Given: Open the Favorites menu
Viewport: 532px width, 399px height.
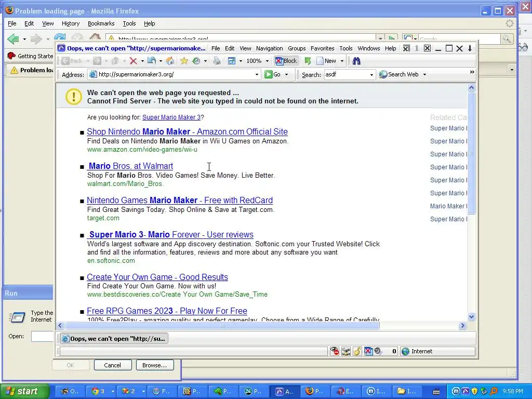Looking at the screenshot, I should [x=322, y=48].
